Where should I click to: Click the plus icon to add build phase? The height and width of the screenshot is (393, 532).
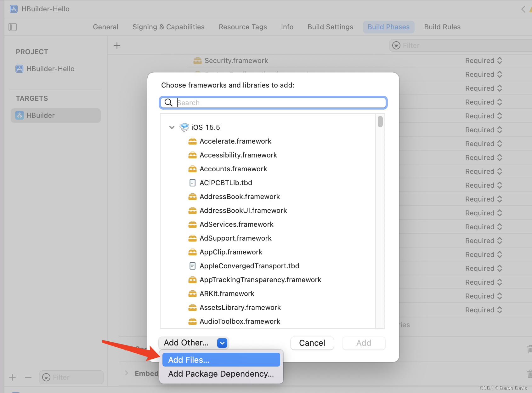pyautogui.click(x=117, y=46)
